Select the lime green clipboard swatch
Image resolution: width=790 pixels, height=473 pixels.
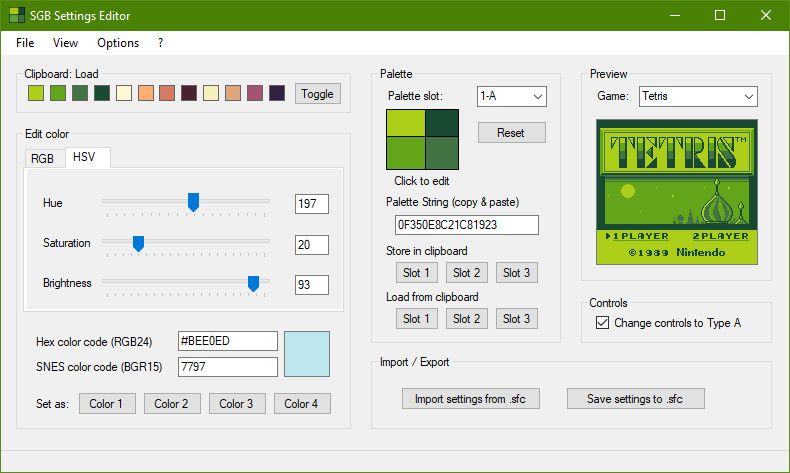[x=36, y=93]
